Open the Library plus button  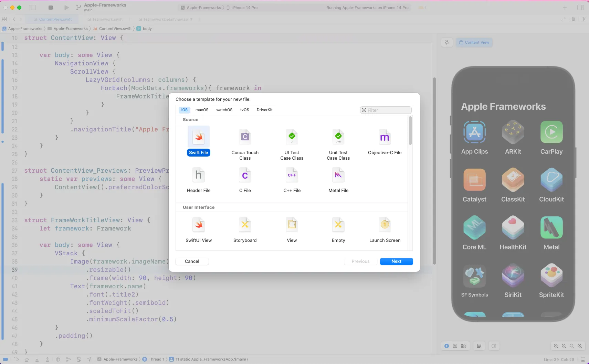[565, 8]
